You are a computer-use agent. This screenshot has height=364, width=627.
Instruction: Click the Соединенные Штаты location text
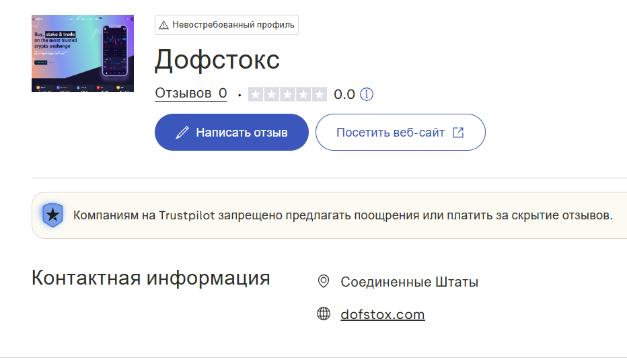pos(409,282)
